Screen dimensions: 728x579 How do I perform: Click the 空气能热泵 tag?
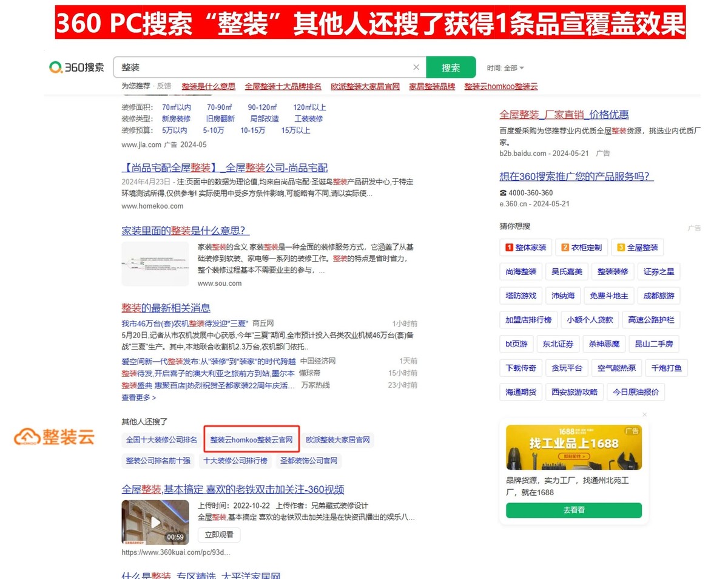tap(617, 368)
